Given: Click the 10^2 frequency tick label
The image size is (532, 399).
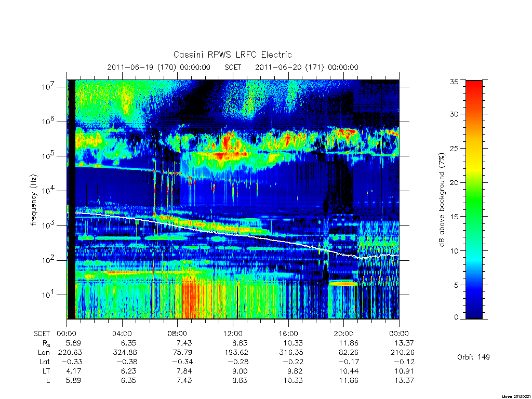Looking at the screenshot, I should (x=49, y=260).
